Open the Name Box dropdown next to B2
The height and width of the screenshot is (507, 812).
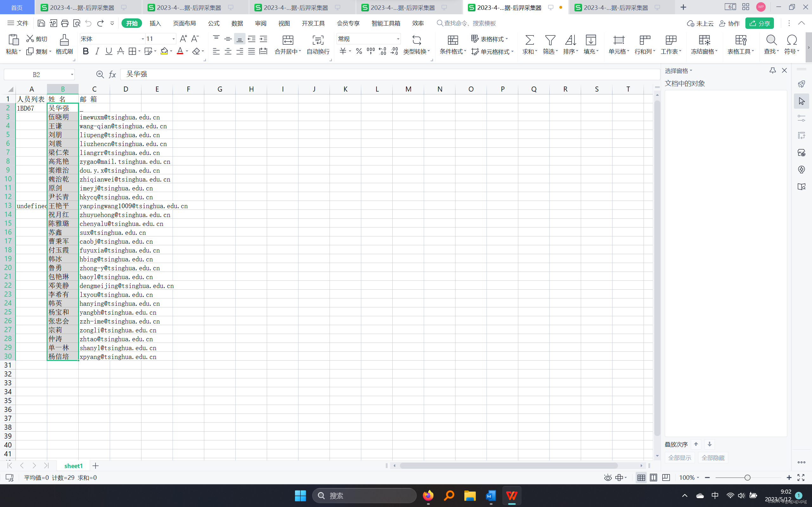pyautogui.click(x=72, y=74)
